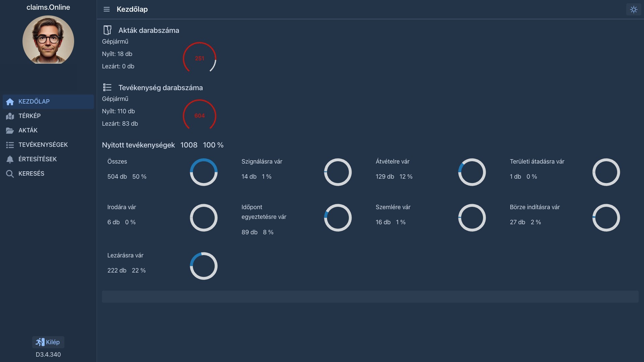Click the list icon beside TEVÉKENYSÉGEK
Image resolution: width=644 pixels, height=362 pixels.
(x=10, y=145)
